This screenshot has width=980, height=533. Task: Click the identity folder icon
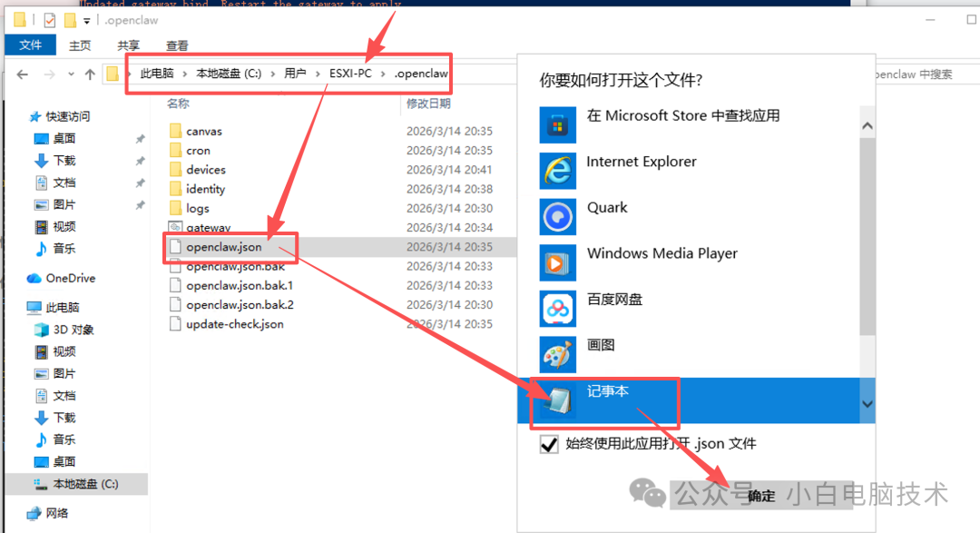176,189
